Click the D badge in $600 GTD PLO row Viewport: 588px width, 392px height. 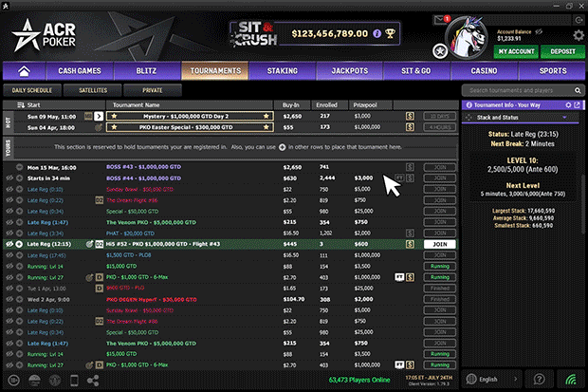[x=99, y=289]
